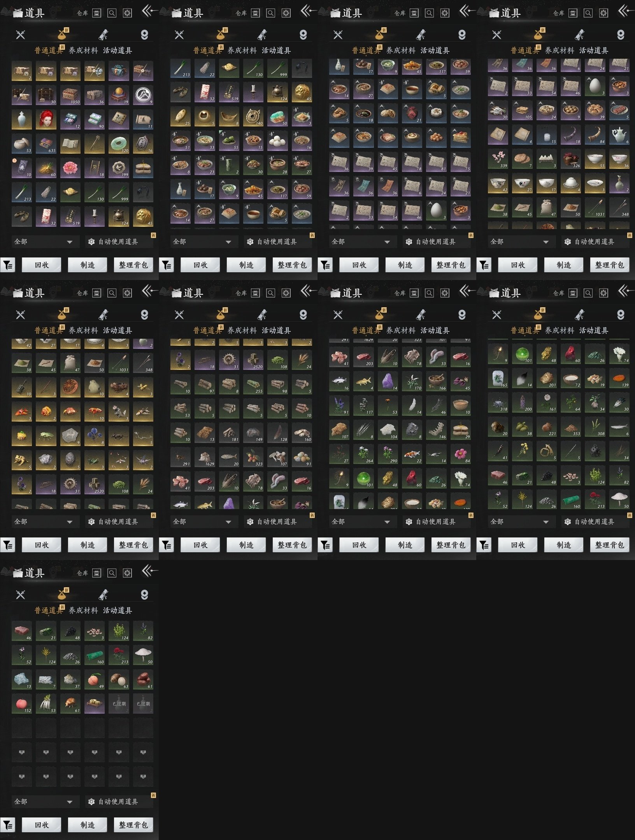Select gem category tab in white teapot panel
The image size is (635, 840).
[621, 35]
